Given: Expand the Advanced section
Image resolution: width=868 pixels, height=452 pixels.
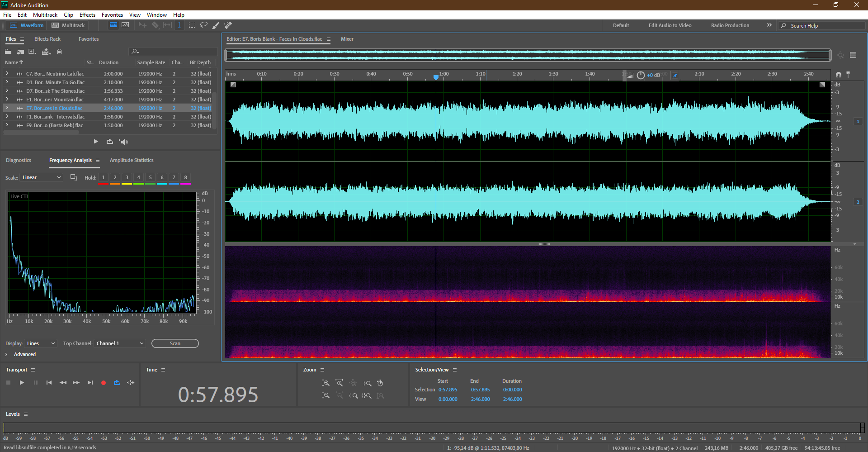Looking at the screenshot, I should [6, 354].
